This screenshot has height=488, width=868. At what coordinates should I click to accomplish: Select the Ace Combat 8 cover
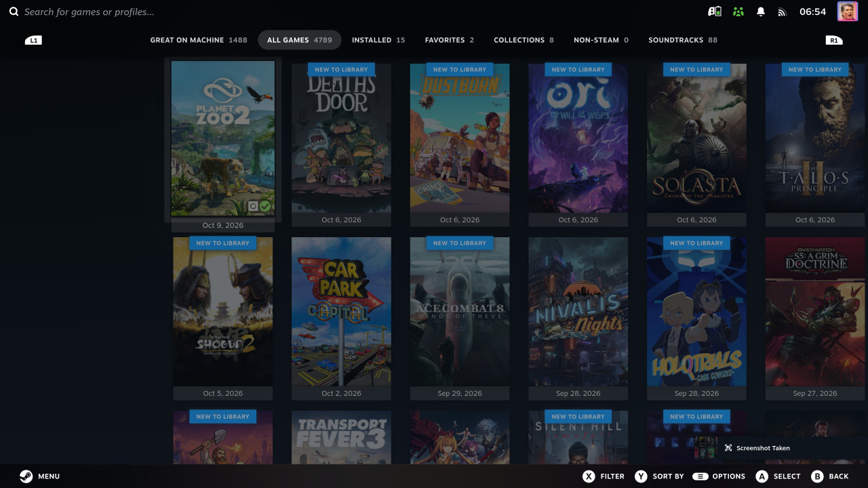[460, 312]
